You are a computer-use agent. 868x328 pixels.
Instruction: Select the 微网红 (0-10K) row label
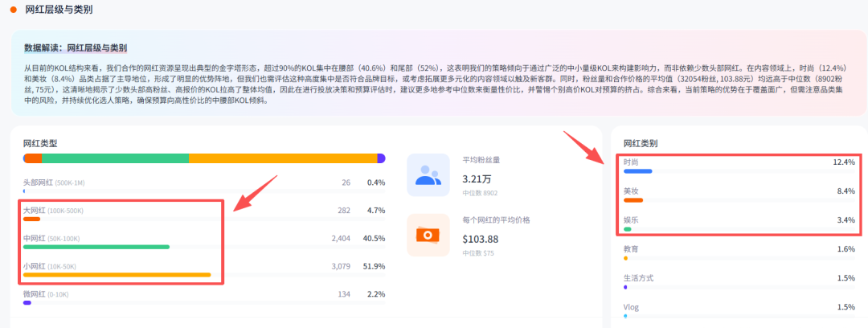click(x=46, y=294)
